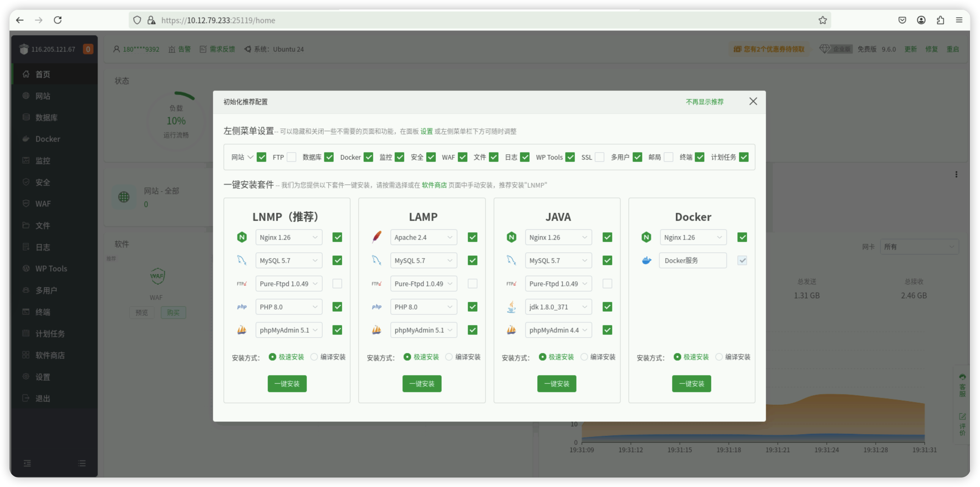This screenshot has width=980, height=487.
Task: Click the MySQL dolphin icon in JAVA card
Action: [511, 260]
